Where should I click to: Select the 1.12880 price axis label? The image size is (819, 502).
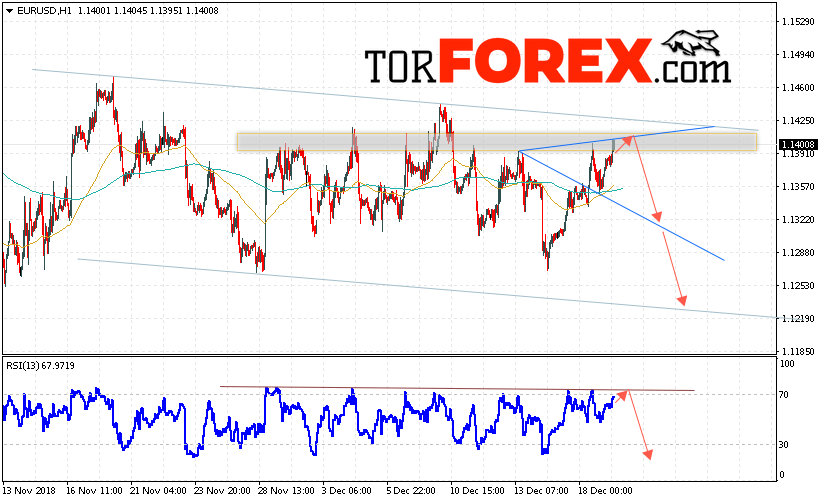tap(799, 253)
